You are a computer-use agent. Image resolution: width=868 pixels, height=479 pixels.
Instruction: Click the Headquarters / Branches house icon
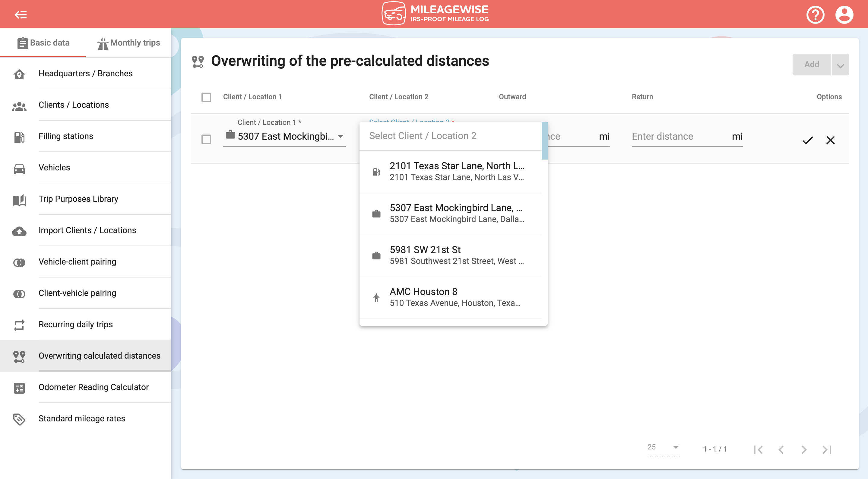tap(19, 74)
